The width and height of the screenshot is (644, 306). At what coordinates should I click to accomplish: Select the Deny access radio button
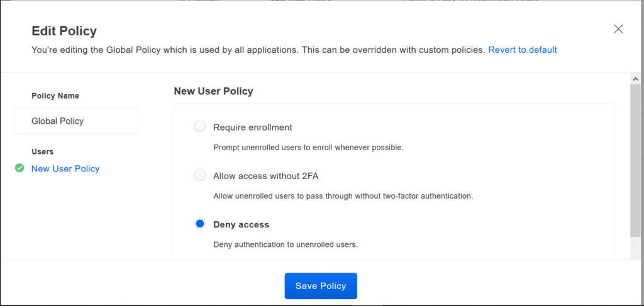(199, 224)
